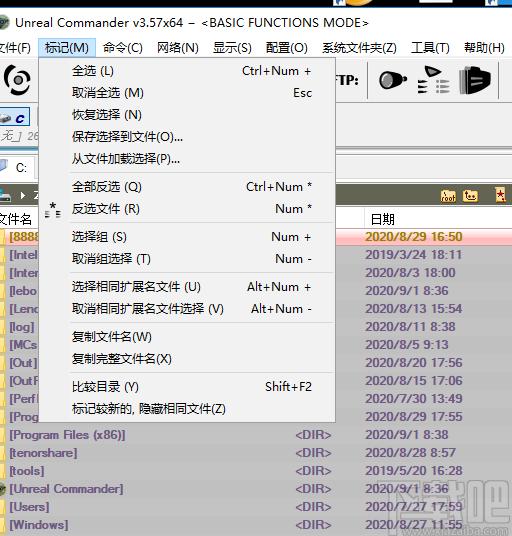
Task: Open the 配置(O) menu
Action: pos(286,48)
